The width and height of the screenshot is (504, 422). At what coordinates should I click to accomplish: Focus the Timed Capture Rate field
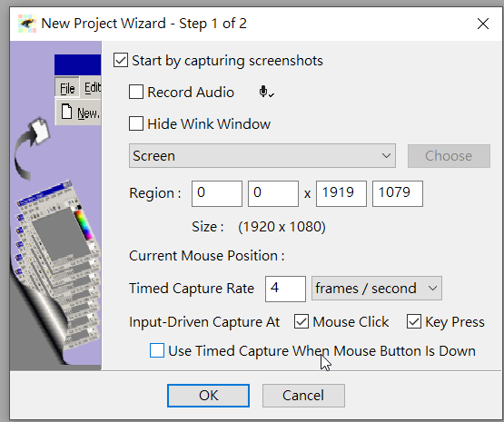click(x=285, y=289)
